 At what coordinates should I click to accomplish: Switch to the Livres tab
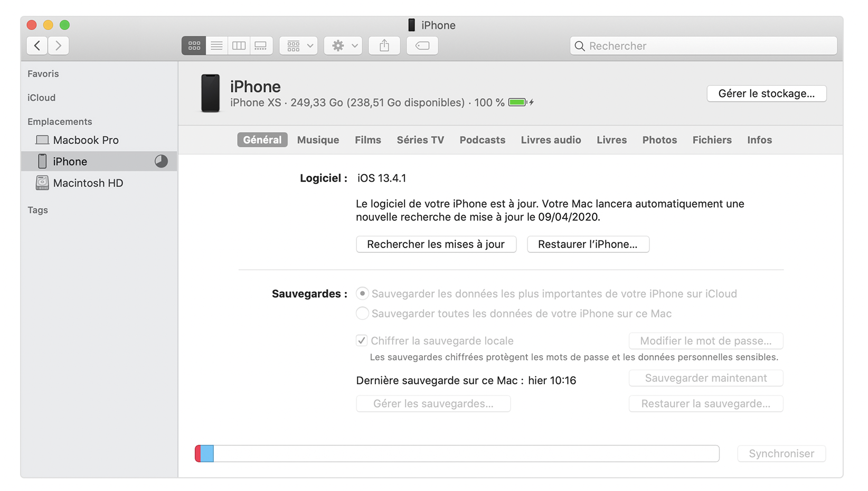(x=612, y=140)
